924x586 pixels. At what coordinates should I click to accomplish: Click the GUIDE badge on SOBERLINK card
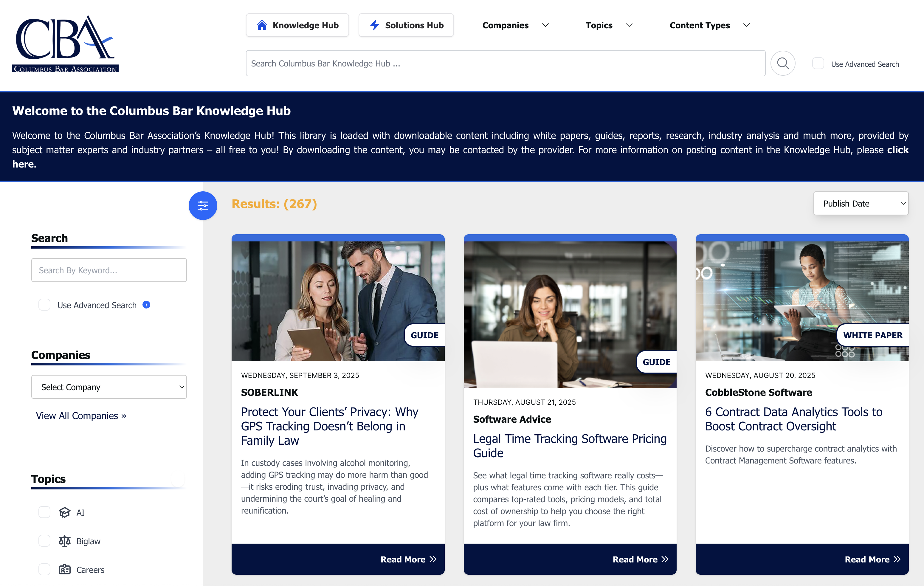[424, 335]
